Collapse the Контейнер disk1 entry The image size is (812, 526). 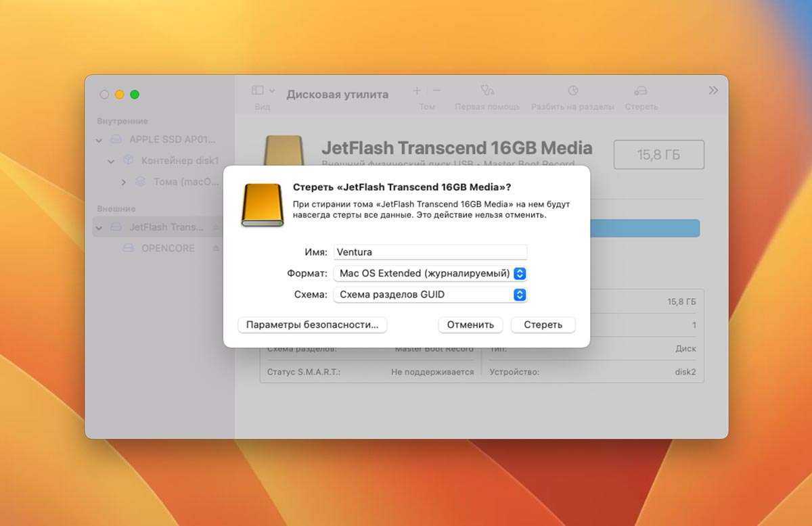point(111,161)
